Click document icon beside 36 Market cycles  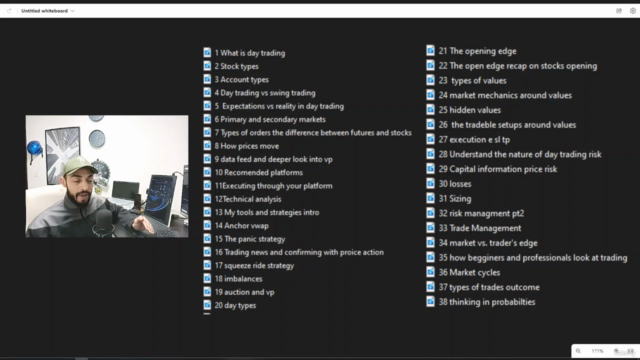pyautogui.click(x=431, y=272)
